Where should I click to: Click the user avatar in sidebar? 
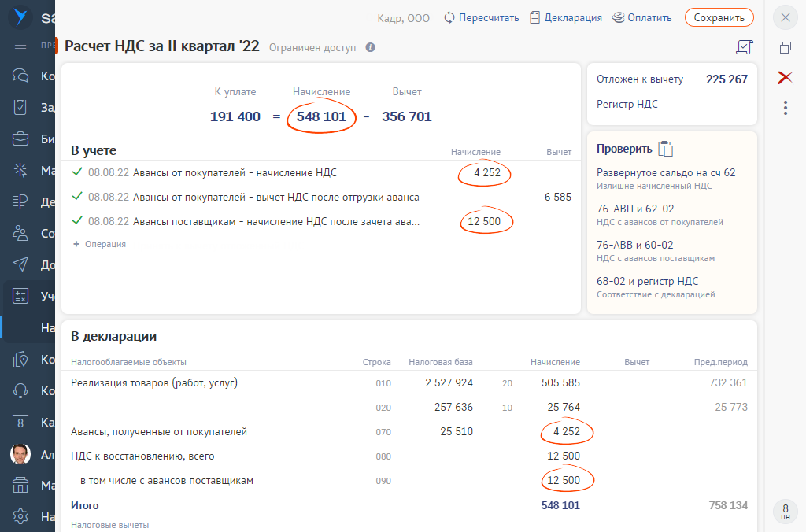[20, 454]
